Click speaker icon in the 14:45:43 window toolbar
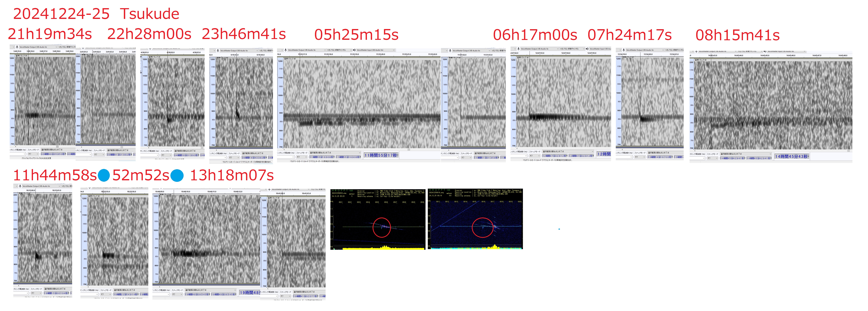 [x=765, y=52]
